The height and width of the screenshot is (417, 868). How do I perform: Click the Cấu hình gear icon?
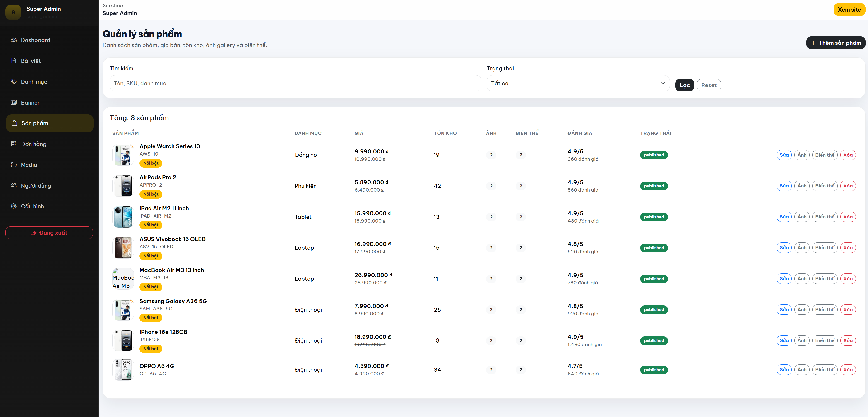pos(14,206)
